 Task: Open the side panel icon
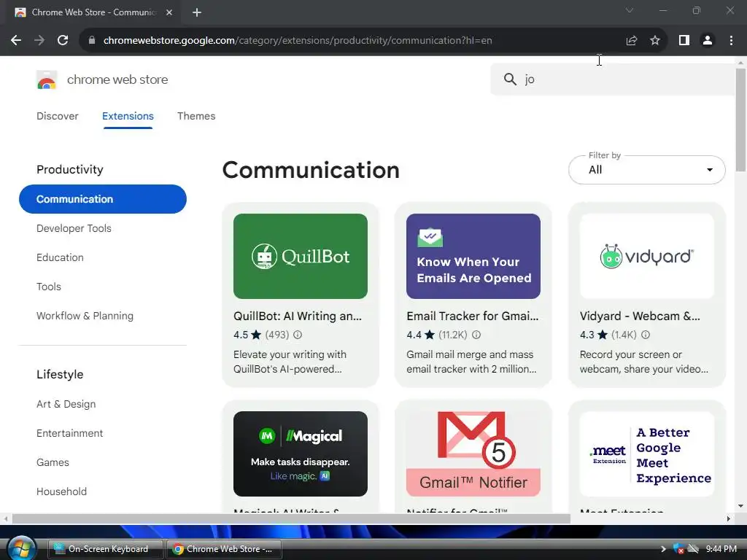[684, 41]
